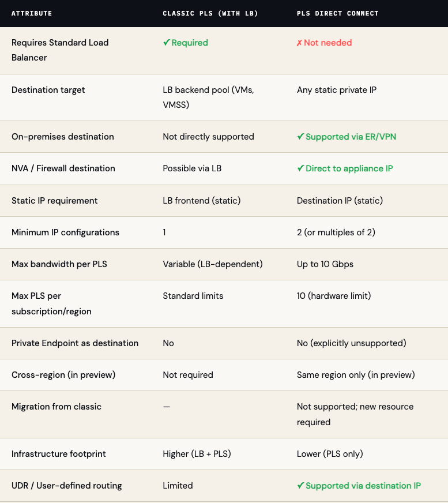Select the PLS Direct Connect column header

tap(337, 13)
